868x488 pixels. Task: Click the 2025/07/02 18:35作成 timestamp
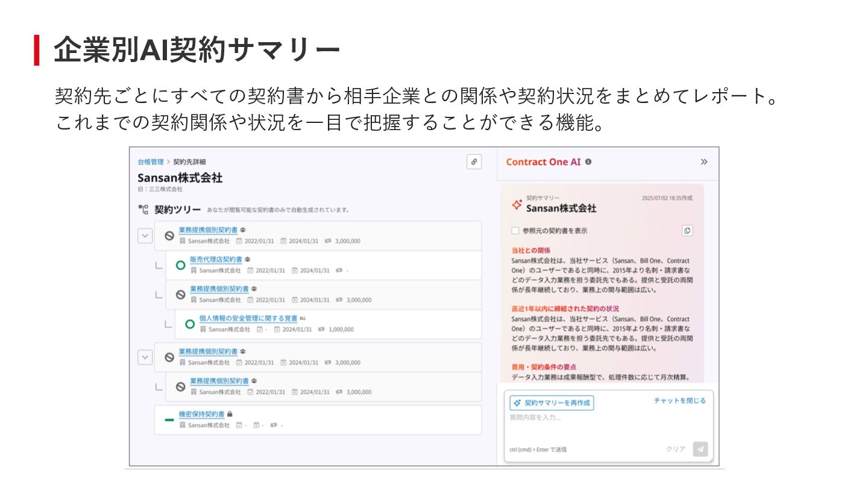click(667, 198)
